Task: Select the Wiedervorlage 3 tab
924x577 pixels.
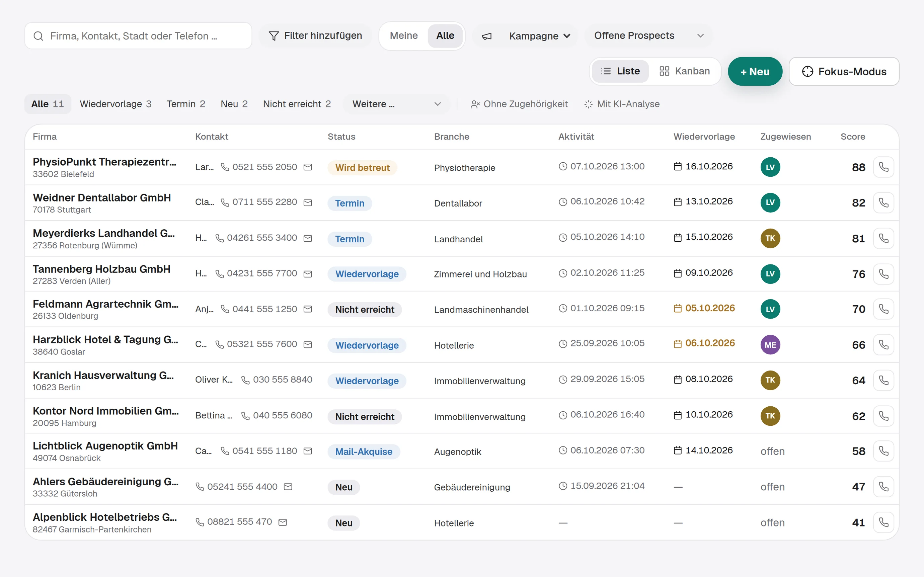Action: click(115, 104)
